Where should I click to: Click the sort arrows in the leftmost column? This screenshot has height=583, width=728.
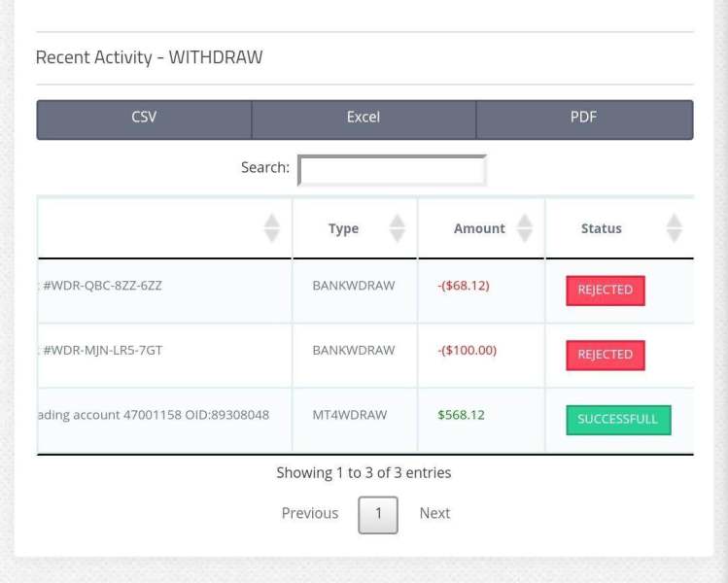coord(272,228)
